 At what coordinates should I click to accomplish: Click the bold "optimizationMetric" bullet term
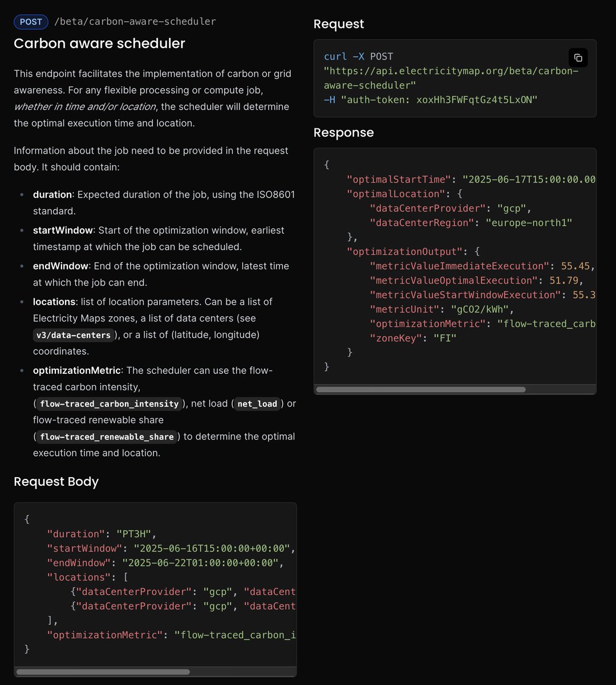pyautogui.click(x=76, y=370)
